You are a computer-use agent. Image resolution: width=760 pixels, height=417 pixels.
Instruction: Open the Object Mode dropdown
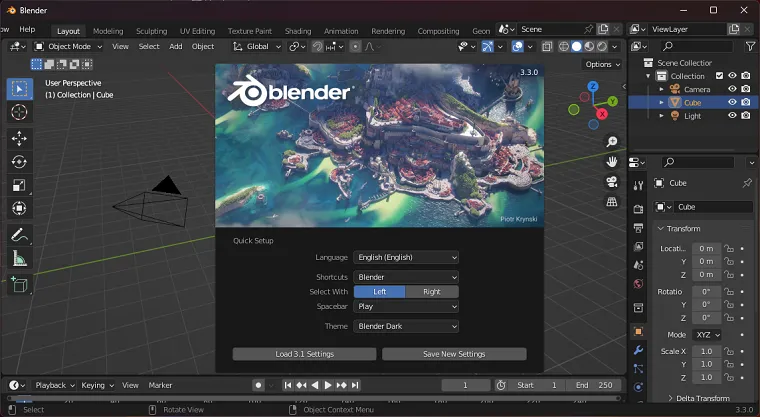tap(68, 47)
